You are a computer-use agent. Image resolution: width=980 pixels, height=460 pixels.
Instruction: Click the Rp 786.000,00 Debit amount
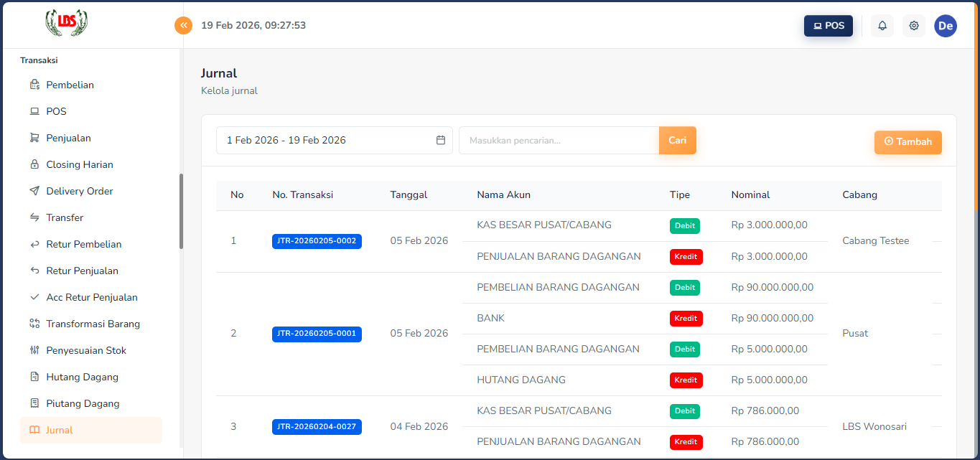tap(765, 410)
